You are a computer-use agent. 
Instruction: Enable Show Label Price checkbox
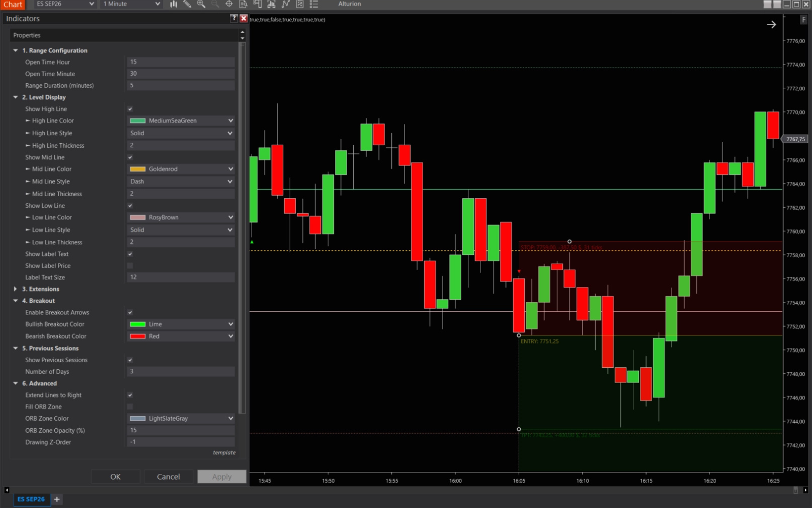(130, 266)
